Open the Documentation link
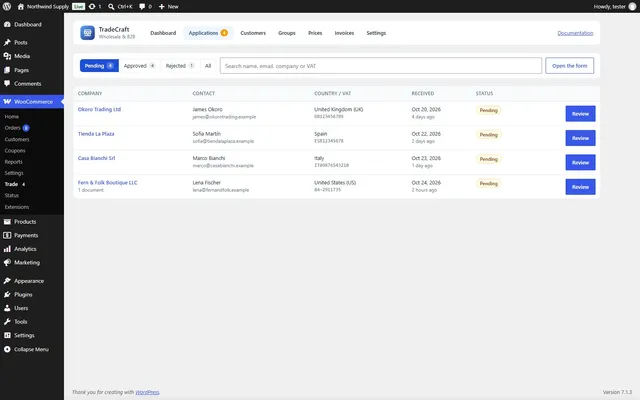This screenshot has width=640, height=400. click(x=575, y=33)
